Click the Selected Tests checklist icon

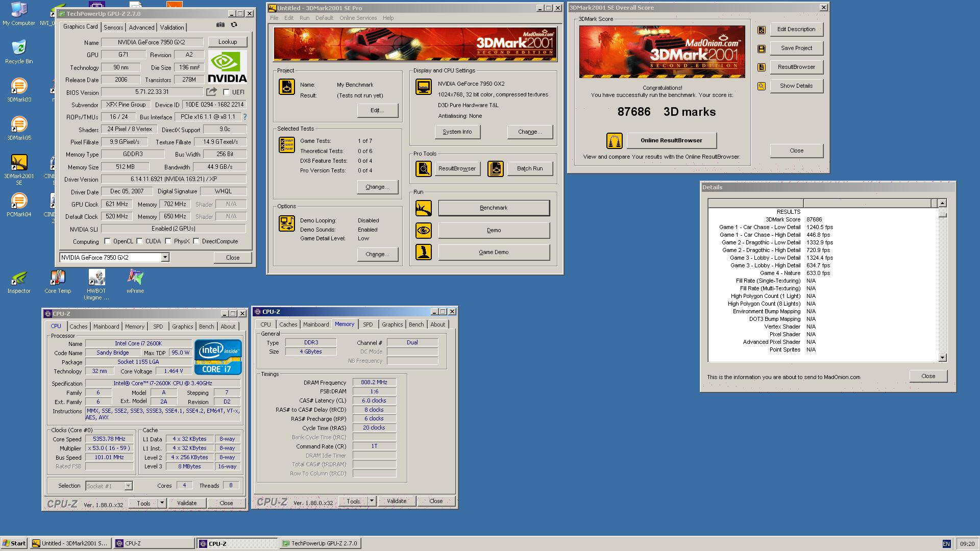coord(287,145)
